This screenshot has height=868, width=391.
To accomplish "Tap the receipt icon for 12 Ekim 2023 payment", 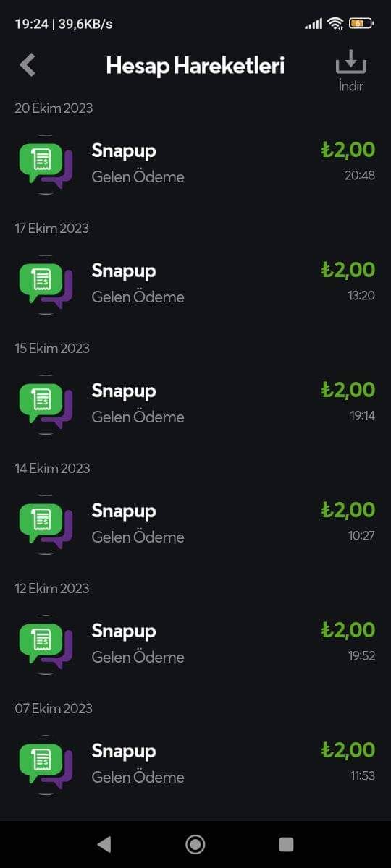I will [x=46, y=644].
